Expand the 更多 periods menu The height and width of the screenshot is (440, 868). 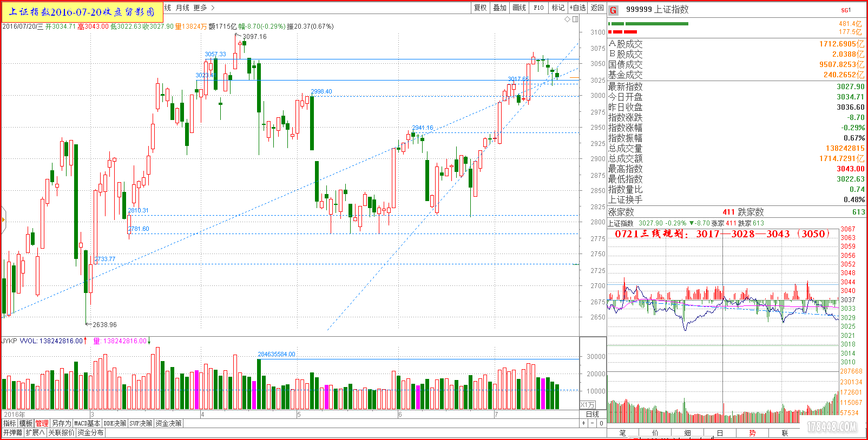point(203,8)
